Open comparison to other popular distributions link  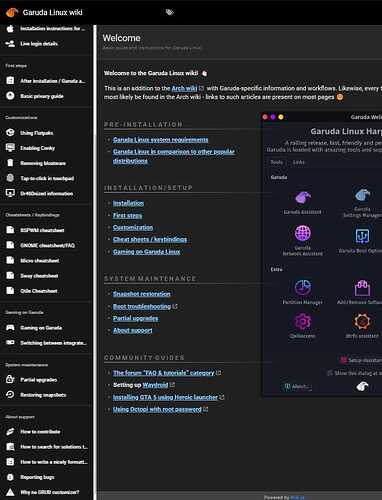point(174,156)
